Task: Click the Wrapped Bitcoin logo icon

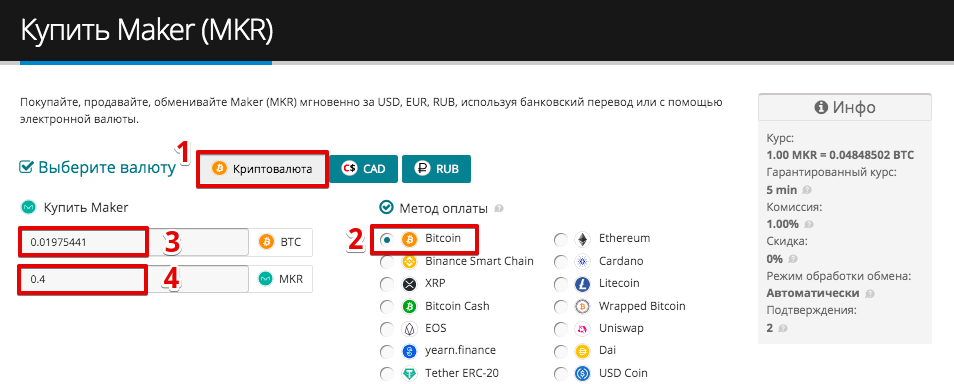Action: (582, 307)
